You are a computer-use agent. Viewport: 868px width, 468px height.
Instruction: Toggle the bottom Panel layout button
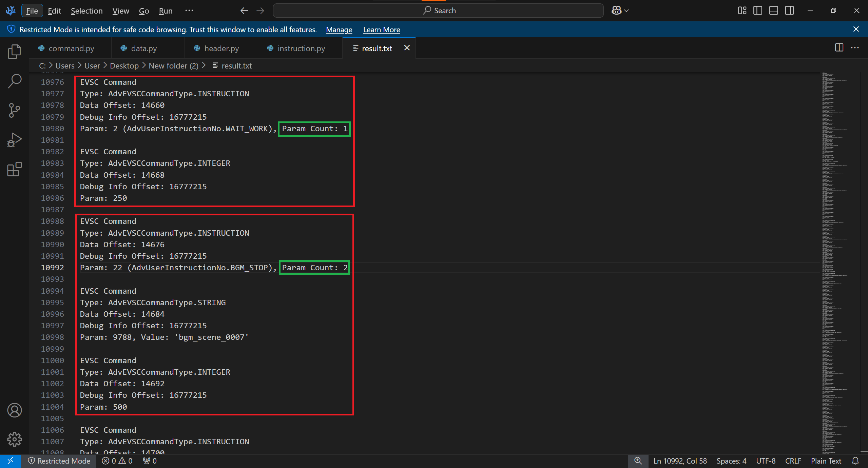point(773,11)
